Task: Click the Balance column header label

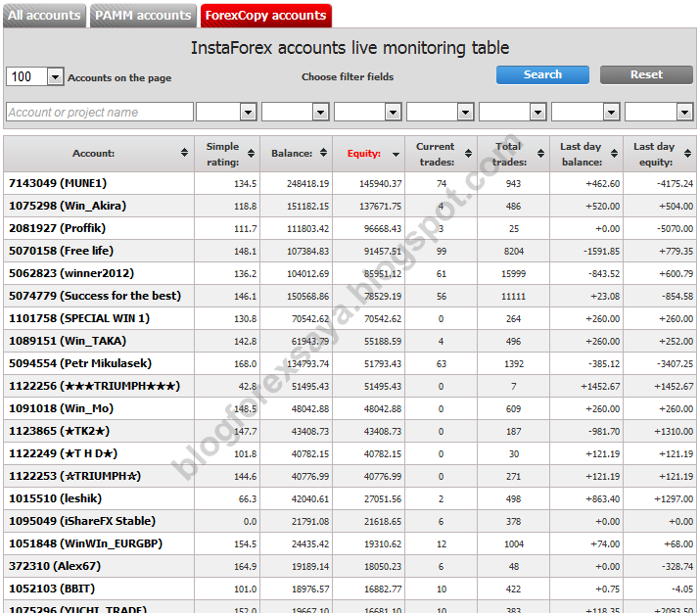Action: point(292,153)
